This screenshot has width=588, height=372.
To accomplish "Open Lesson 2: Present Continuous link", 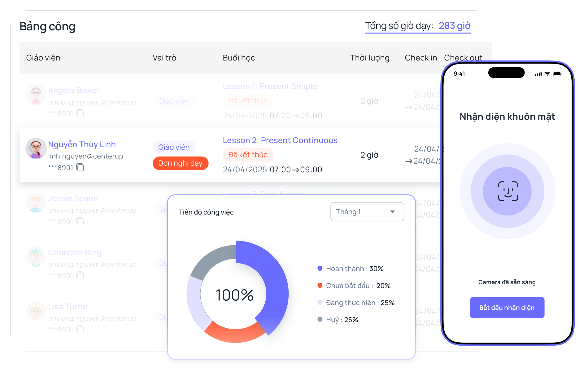I will (280, 140).
